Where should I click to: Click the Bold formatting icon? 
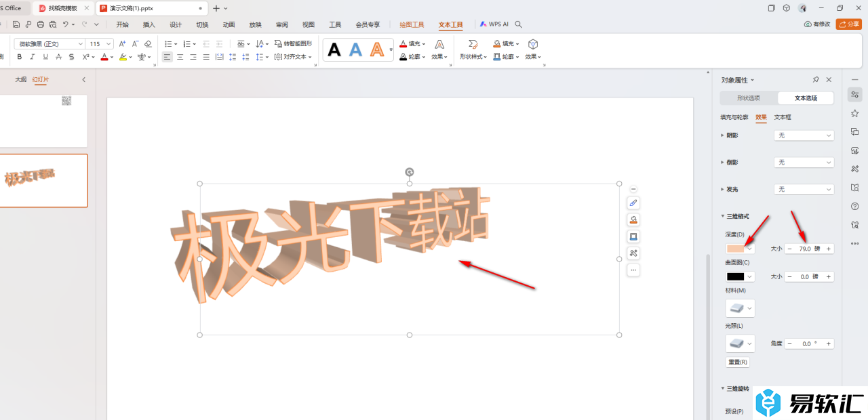point(19,57)
